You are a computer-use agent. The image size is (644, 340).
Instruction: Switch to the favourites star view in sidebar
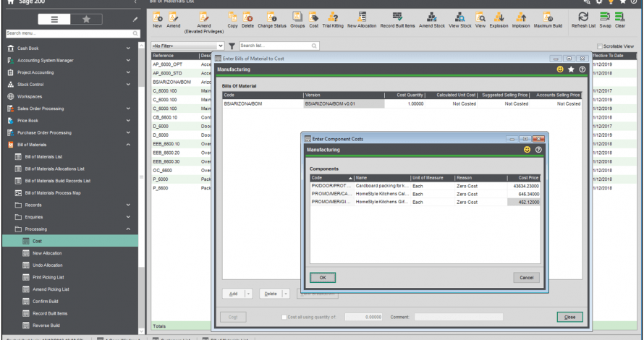click(x=86, y=20)
